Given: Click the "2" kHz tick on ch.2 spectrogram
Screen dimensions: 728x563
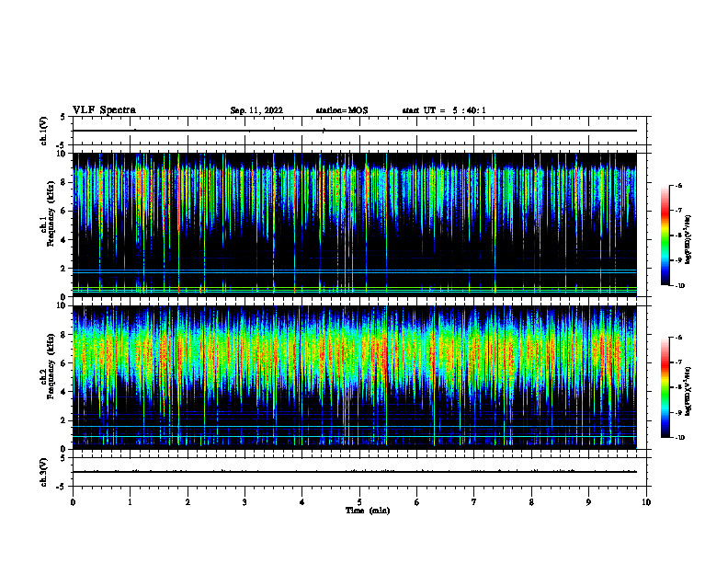Looking at the screenshot, I should point(63,420).
